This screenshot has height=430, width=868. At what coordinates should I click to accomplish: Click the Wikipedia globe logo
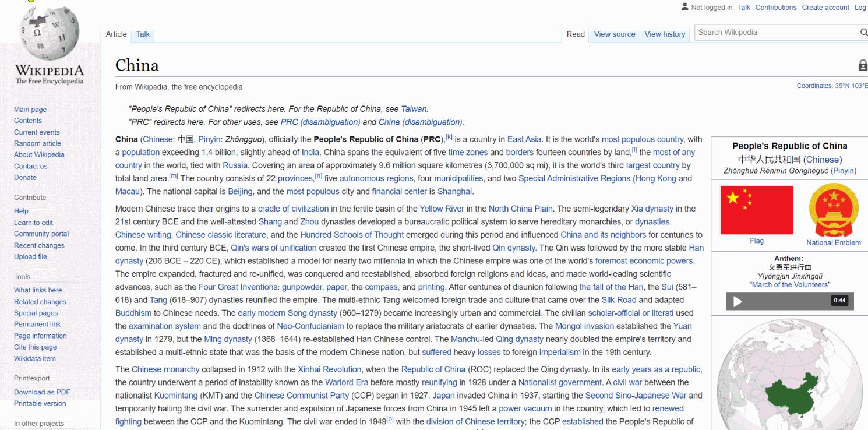coord(51,33)
